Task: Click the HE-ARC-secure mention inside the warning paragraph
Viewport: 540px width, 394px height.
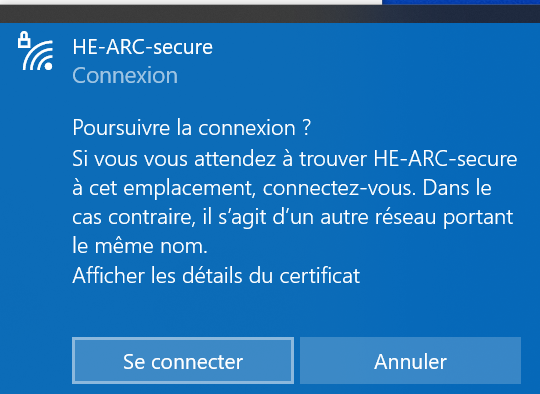Action: pyautogui.click(x=445, y=159)
